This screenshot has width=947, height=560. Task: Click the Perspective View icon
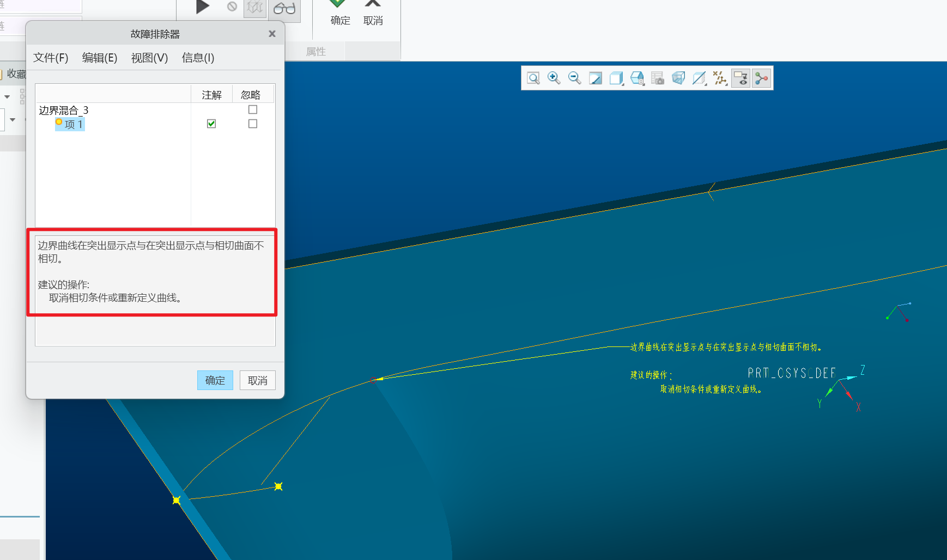tap(678, 78)
